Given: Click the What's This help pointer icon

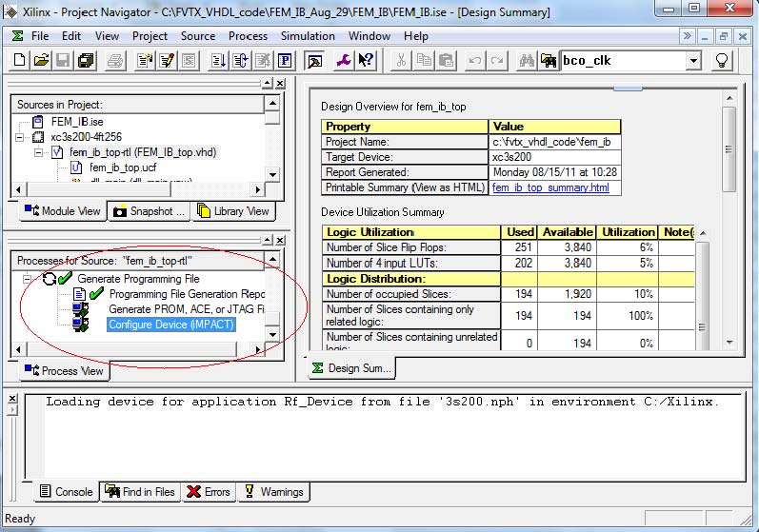Looking at the screenshot, I should 367,61.
